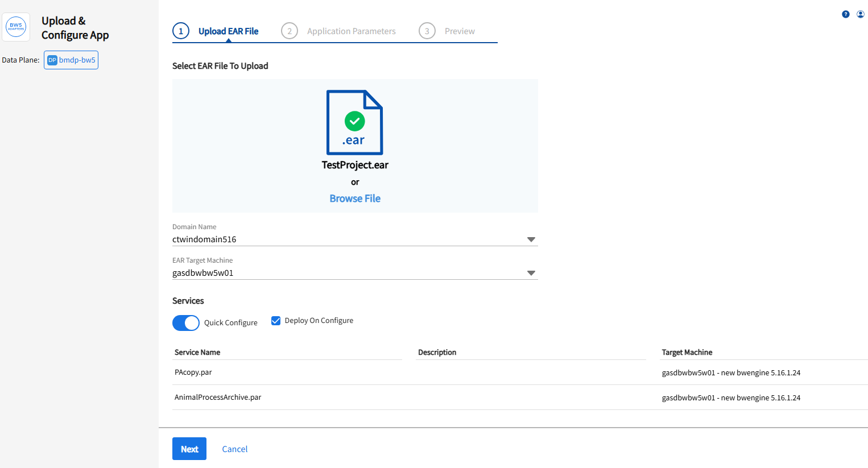Click the bmdp-bw5 data plane name

(x=77, y=60)
